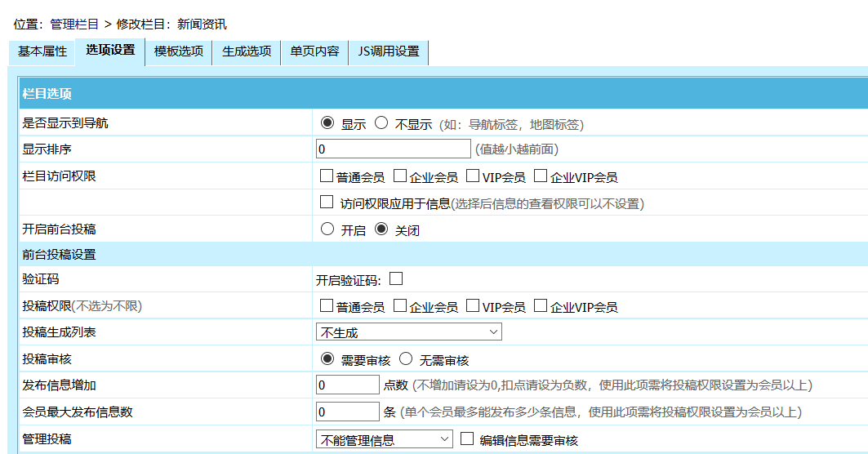The image size is (868, 454).
Task: Select 开启 for 开启前台投稿
Action: pyautogui.click(x=327, y=229)
